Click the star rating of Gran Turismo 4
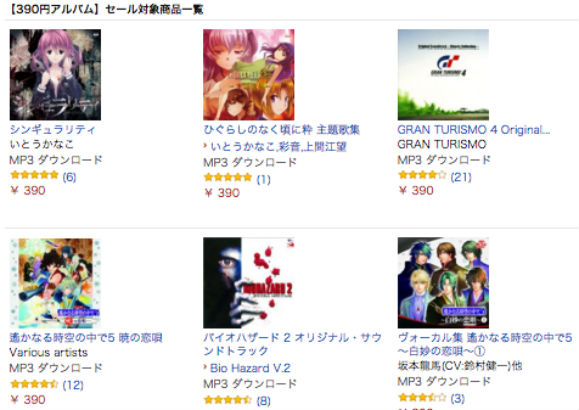Screen dimensions: 579x410 coord(422,175)
